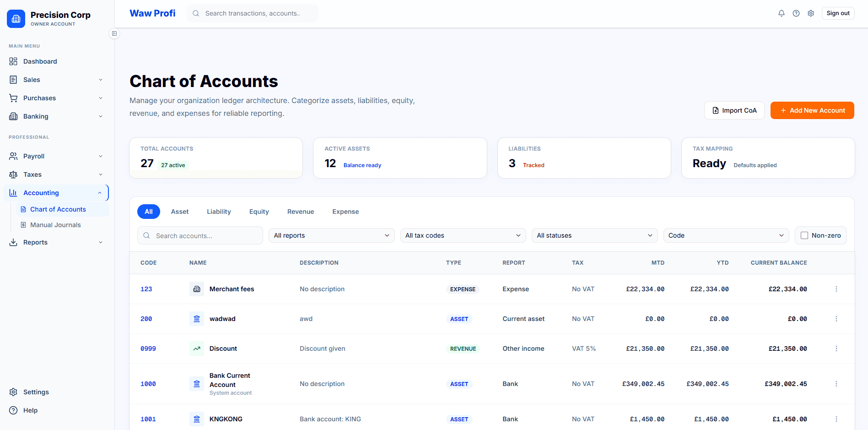Open row actions menu for Discount
The image size is (868, 430).
[x=836, y=348]
